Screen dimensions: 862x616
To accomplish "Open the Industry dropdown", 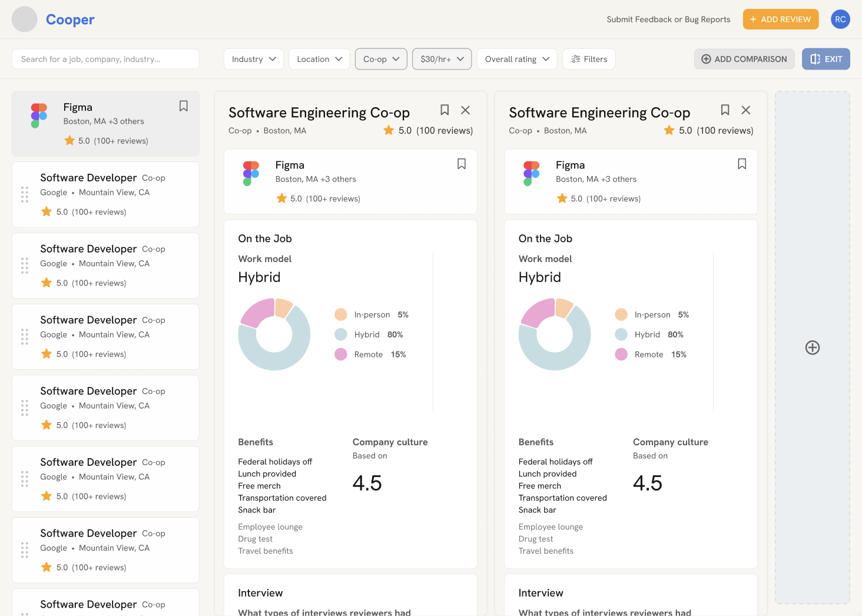I will pyautogui.click(x=254, y=59).
